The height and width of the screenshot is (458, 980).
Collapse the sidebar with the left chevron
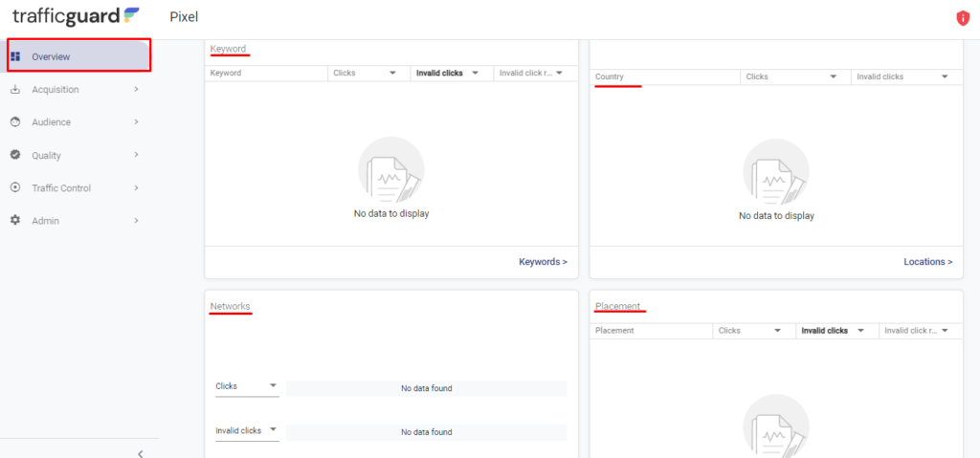141,453
